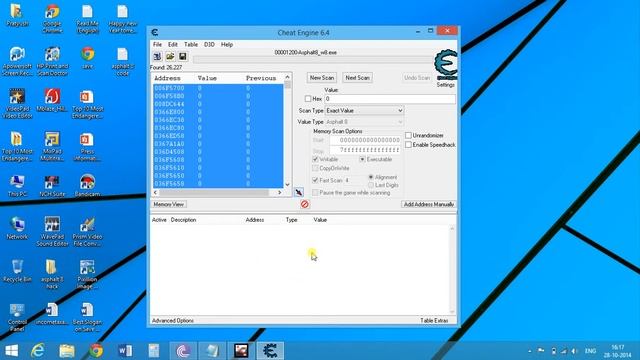The image size is (640, 360).
Task: Open the File menu
Action: [x=157, y=44]
